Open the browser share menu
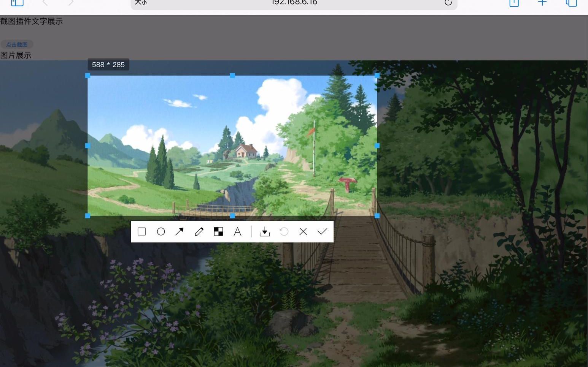Screen dimensions: 588x367 coord(514,3)
